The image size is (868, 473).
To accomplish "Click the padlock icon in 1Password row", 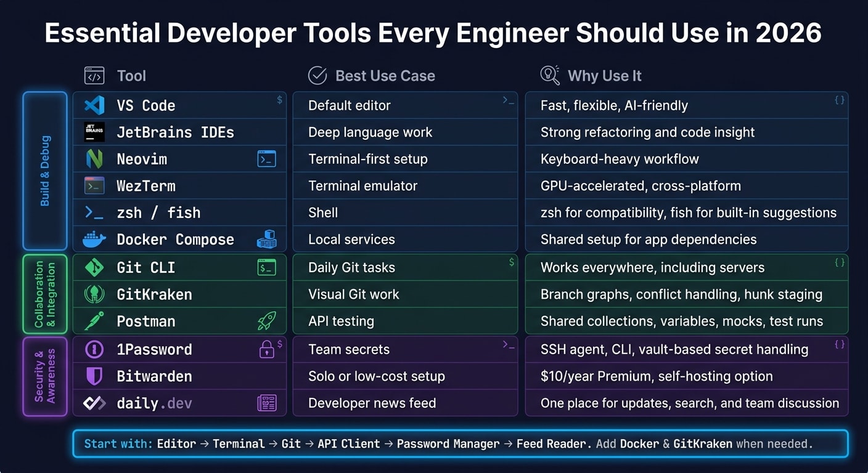I will (x=266, y=349).
